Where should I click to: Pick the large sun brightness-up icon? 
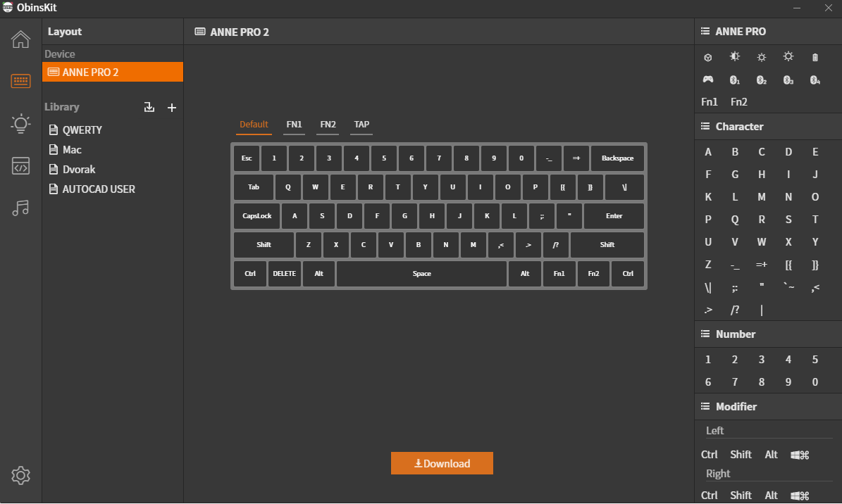(x=788, y=56)
